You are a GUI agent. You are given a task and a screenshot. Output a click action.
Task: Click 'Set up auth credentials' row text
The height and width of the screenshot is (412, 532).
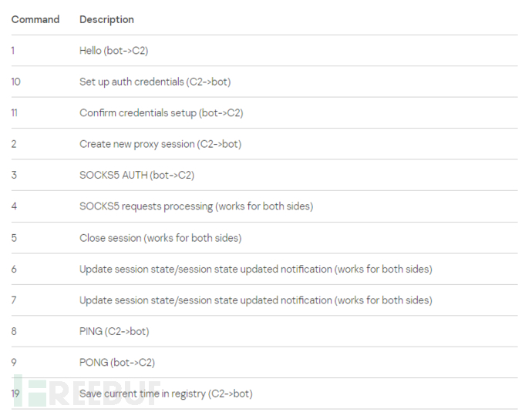(x=155, y=82)
